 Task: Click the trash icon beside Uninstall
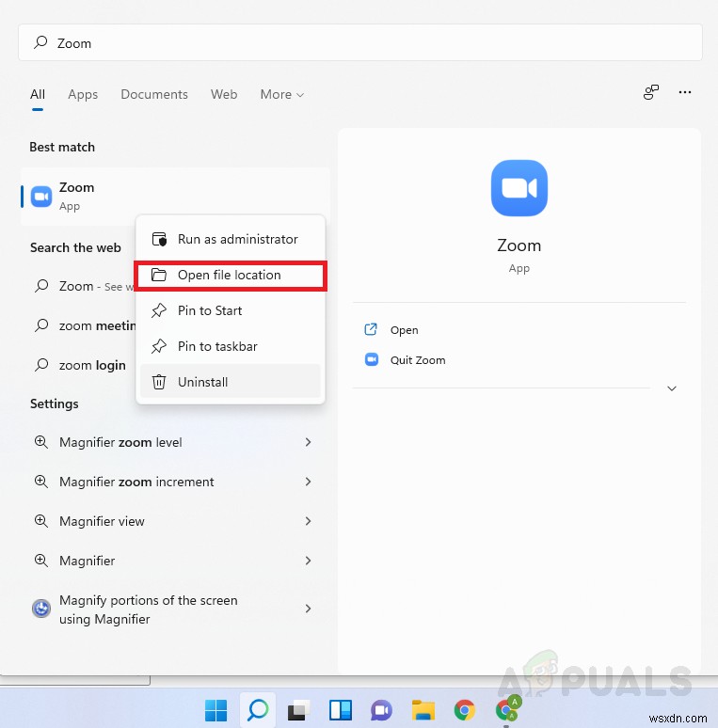(x=159, y=382)
